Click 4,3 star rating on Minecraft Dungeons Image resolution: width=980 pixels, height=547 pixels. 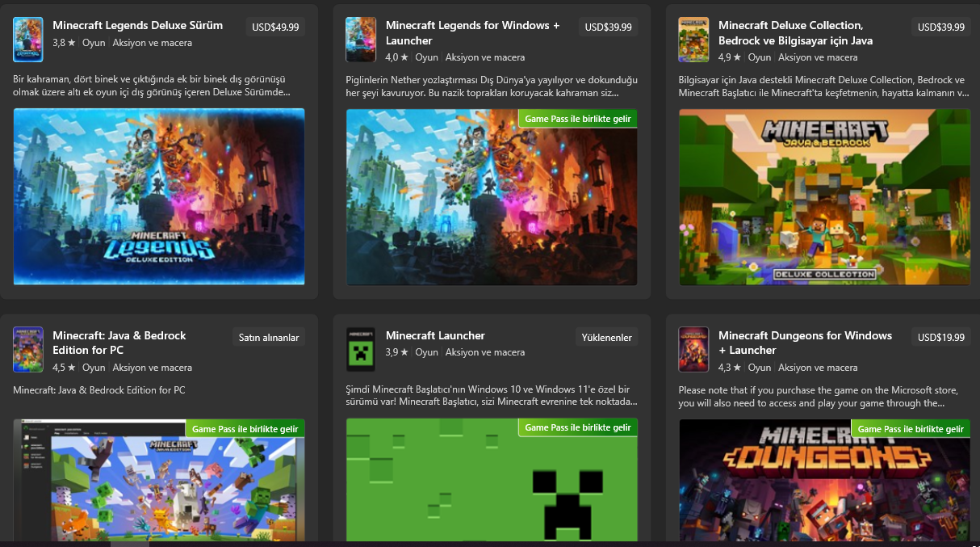pyautogui.click(x=730, y=368)
